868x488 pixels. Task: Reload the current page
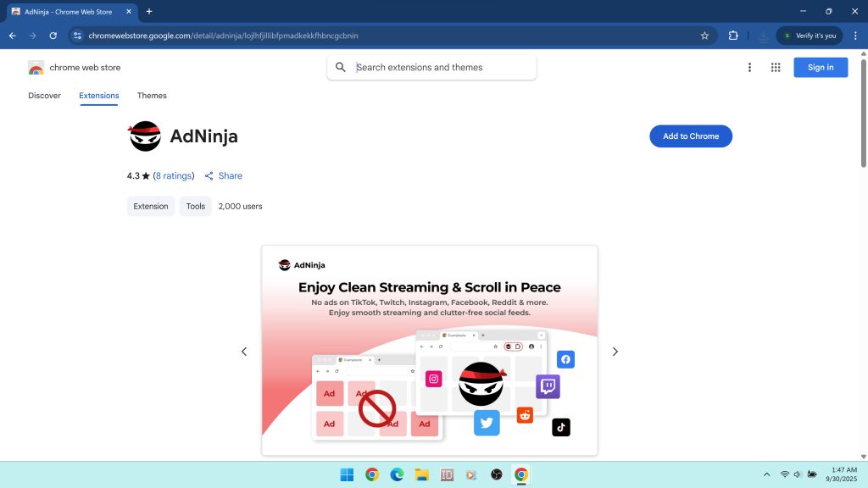point(53,36)
